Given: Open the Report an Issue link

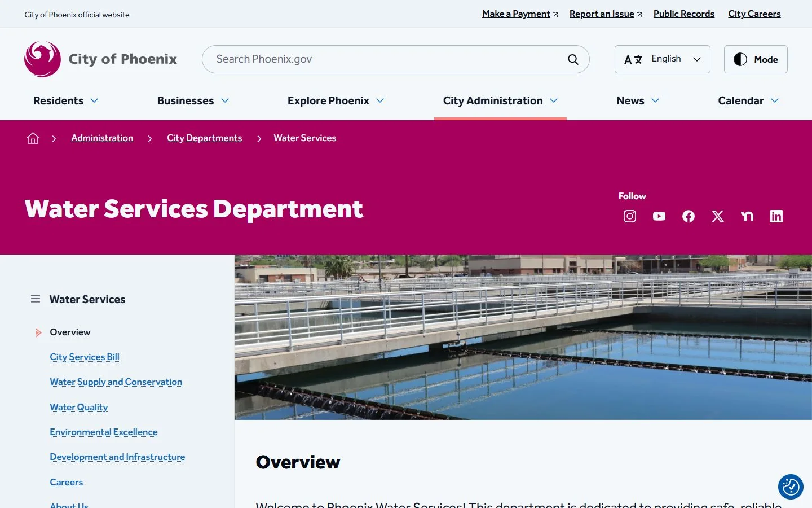Looking at the screenshot, I should 606,14.
